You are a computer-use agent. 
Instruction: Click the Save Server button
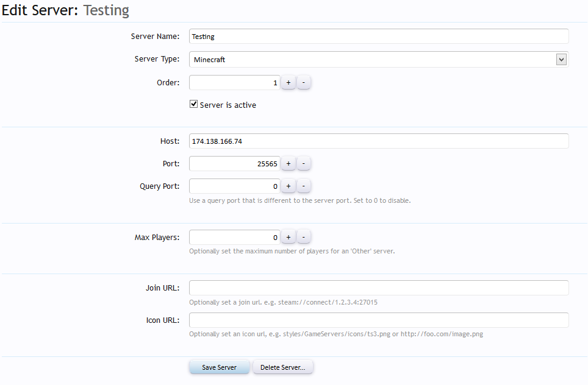pyautogui.click(x=219, y=367)
